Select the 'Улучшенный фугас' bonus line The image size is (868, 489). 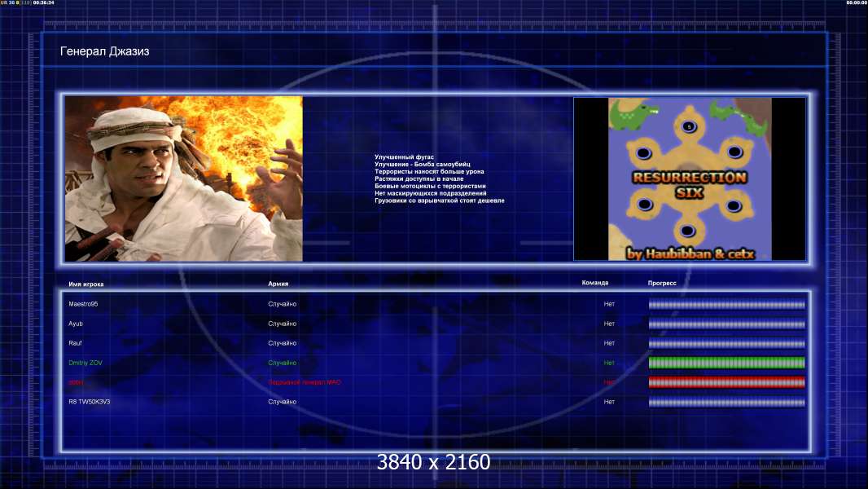coord(404,157)
